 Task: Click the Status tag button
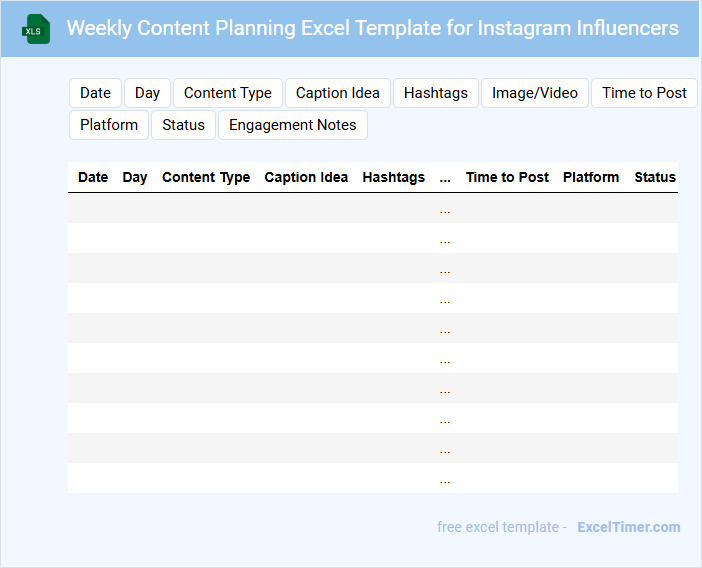183,125
